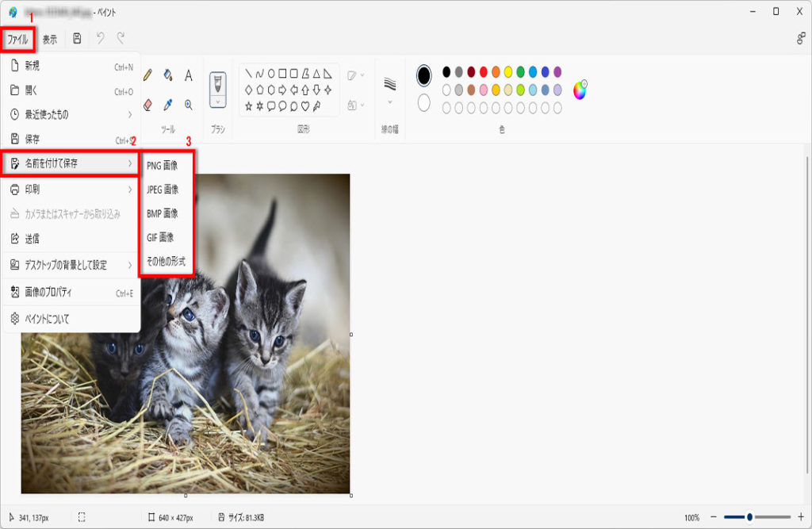812x529 pixels.
Task: Pick the red color swatch
Action: click(x=483, y=72)
